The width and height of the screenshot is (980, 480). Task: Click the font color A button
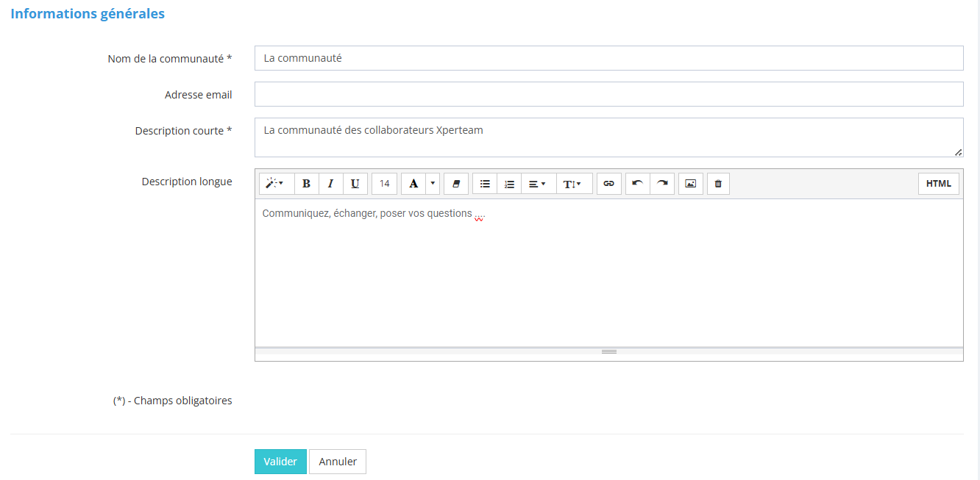pyautogui.click(x=413, y=184)
